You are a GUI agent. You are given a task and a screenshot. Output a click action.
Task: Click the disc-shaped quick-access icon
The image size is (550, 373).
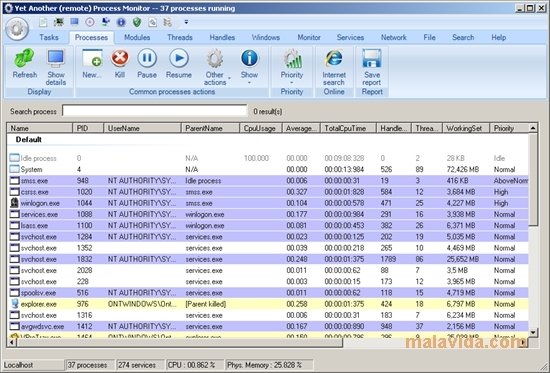(x=90, y=22)
